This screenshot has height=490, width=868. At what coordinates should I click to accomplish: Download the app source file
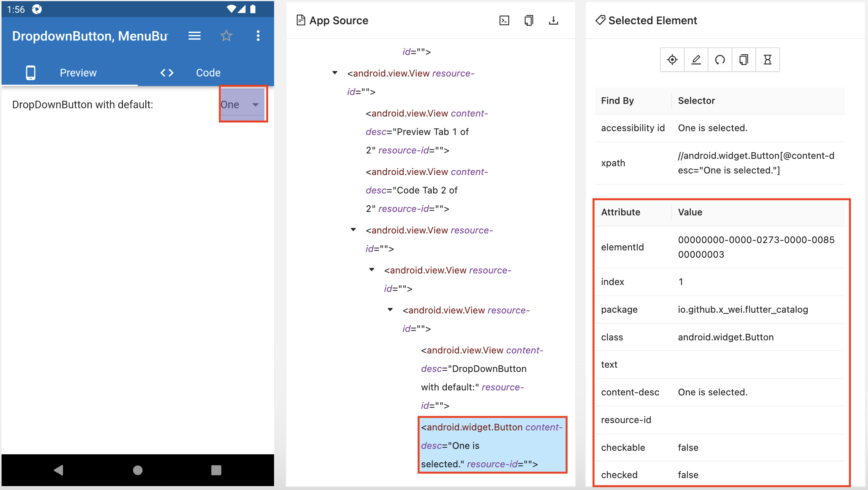point(553,20)
